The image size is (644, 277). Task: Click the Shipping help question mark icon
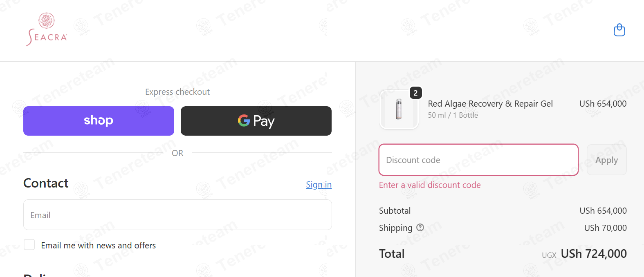420,228
